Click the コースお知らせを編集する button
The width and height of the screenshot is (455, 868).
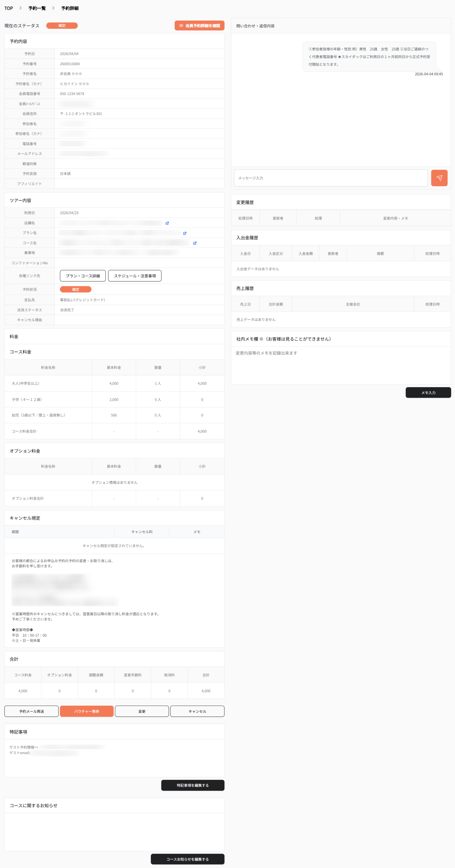(x=187, y=859)
